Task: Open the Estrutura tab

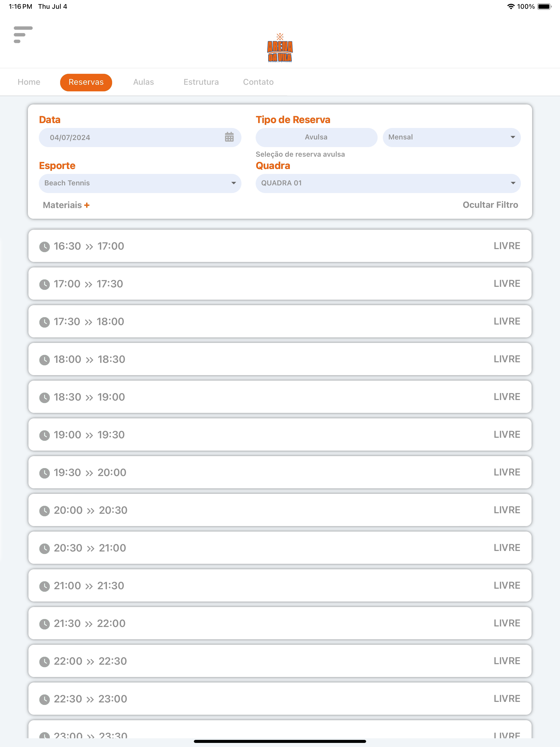Action: click(201, 82)
